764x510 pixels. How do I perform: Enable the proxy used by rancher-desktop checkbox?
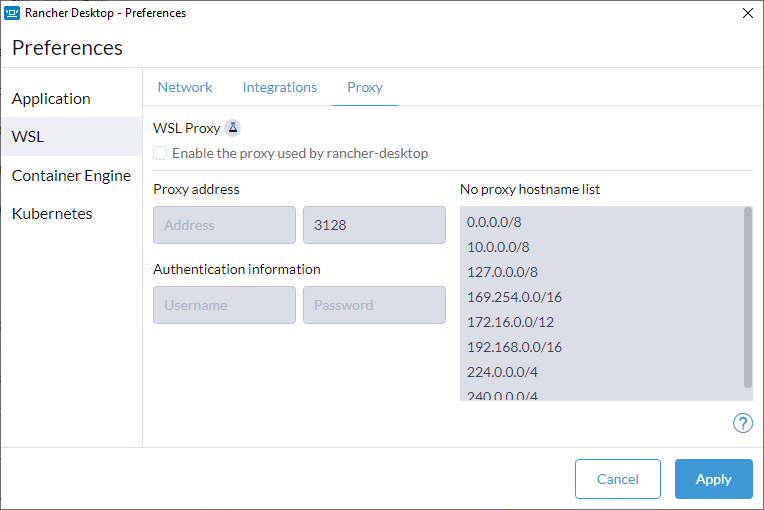click(x=160, y=153)
